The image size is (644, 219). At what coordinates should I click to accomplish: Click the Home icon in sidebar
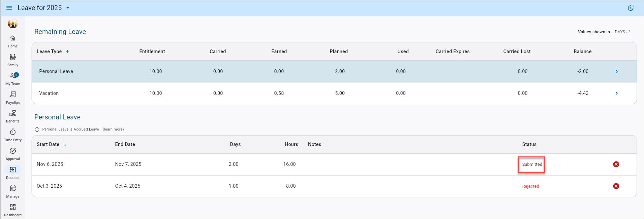(x=13, y=38)
